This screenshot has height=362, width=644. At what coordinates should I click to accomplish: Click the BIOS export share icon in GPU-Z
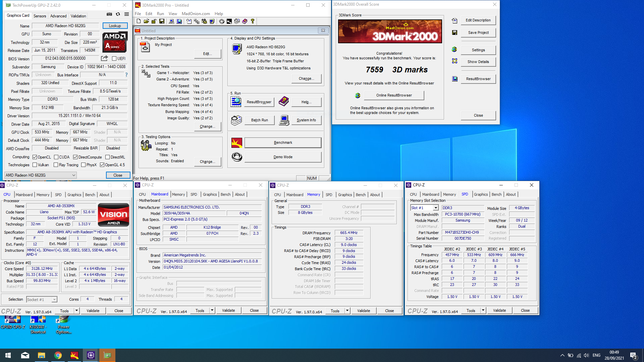tap(104, 58)
